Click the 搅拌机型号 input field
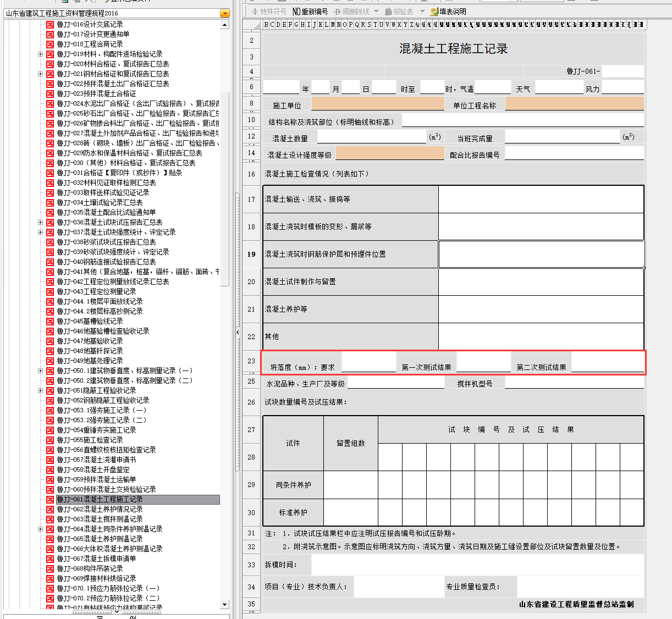The height and width of the screenshot is (619, 672). tap(574, 383)
